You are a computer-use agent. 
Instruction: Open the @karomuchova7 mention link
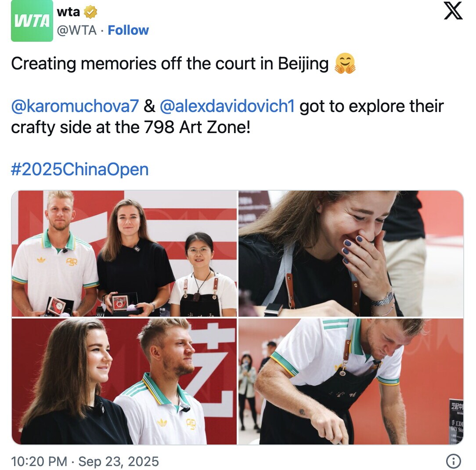75,106
